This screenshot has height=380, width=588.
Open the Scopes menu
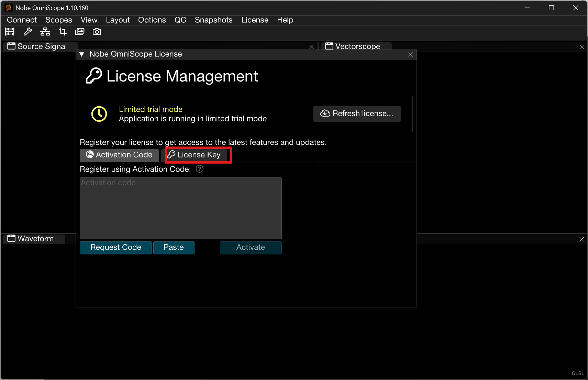[x=59, y=20]
